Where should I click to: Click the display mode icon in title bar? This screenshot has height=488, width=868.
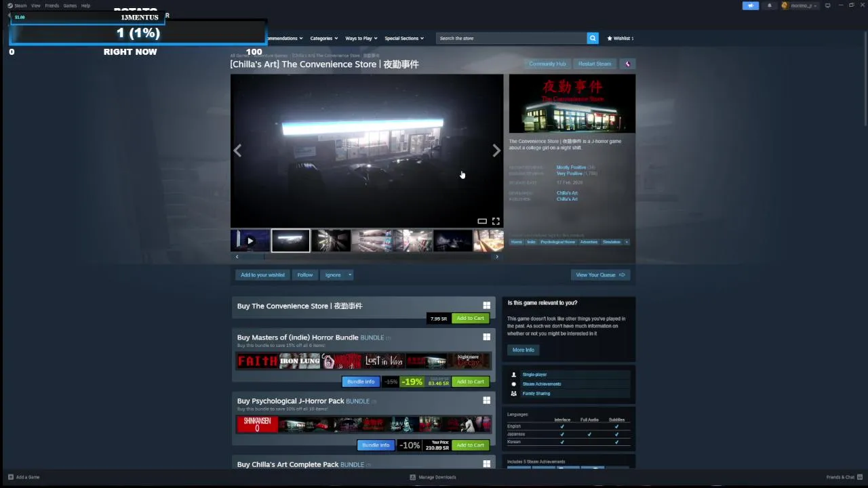827,5
